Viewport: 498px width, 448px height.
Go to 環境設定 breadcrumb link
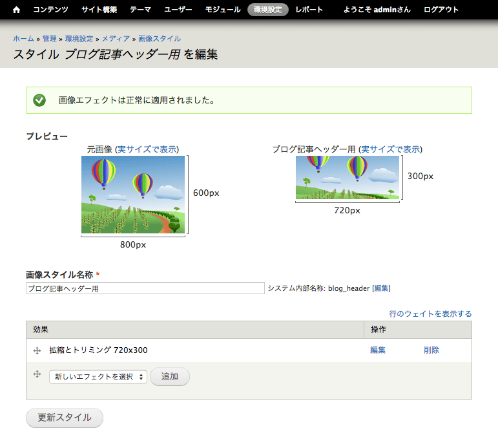click(79, 39)
